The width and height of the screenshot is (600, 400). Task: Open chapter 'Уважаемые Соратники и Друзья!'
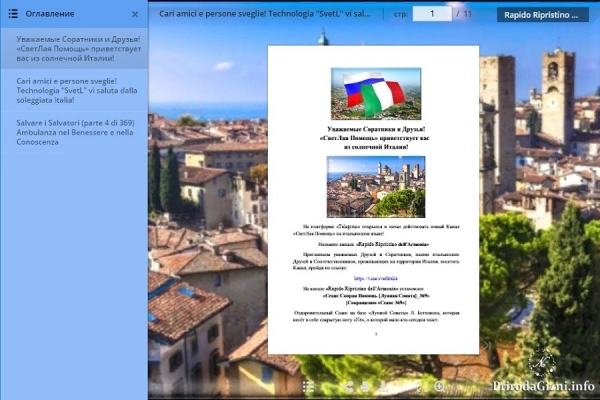(74, 49)
